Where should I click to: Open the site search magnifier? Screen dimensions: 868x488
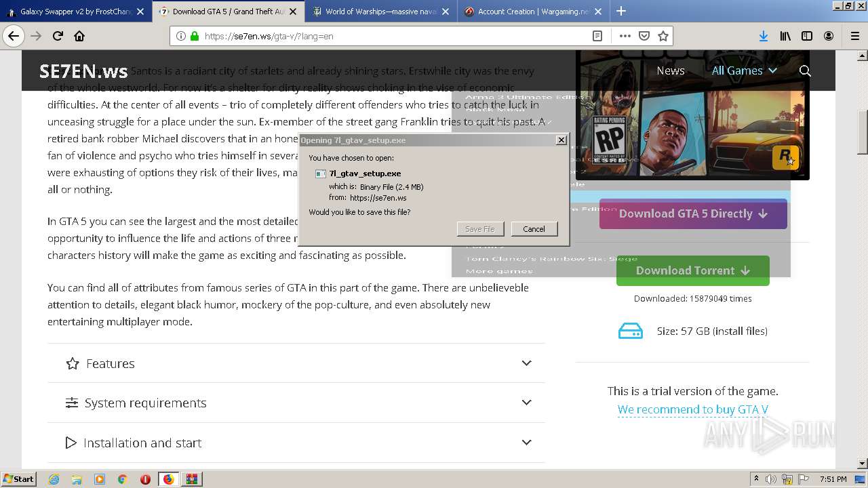click(x=805, y=70)
